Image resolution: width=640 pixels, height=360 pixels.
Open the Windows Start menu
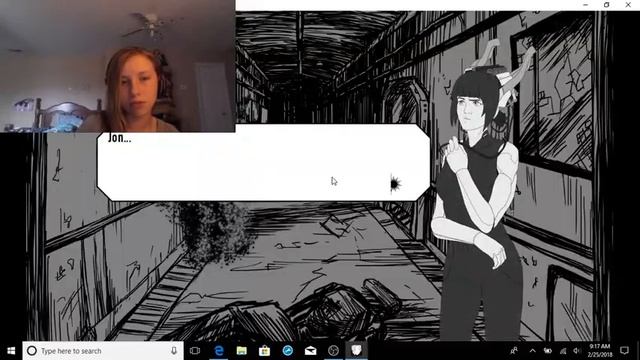pyautogui.click(x=11, y=351)
